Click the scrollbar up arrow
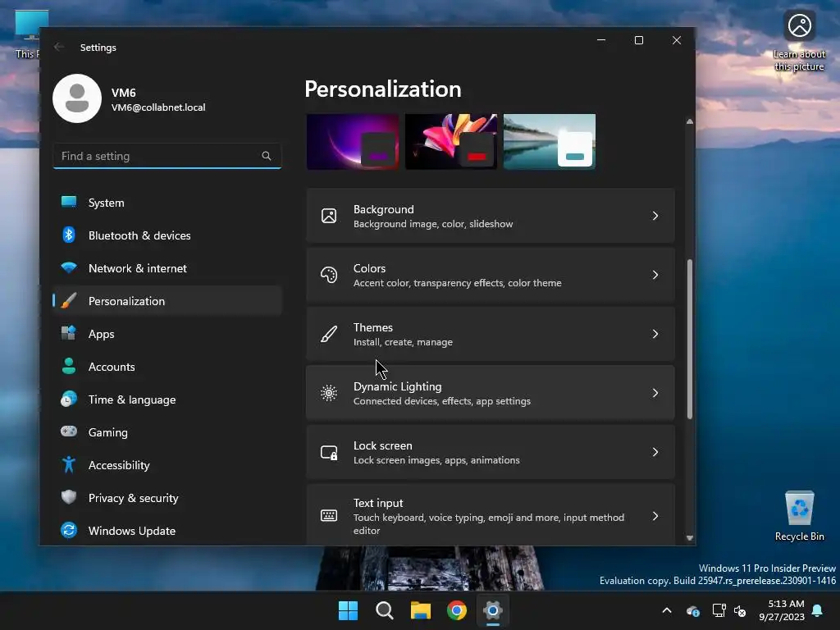The height and width of the screenshot is (630, 840). pos(690,122)
